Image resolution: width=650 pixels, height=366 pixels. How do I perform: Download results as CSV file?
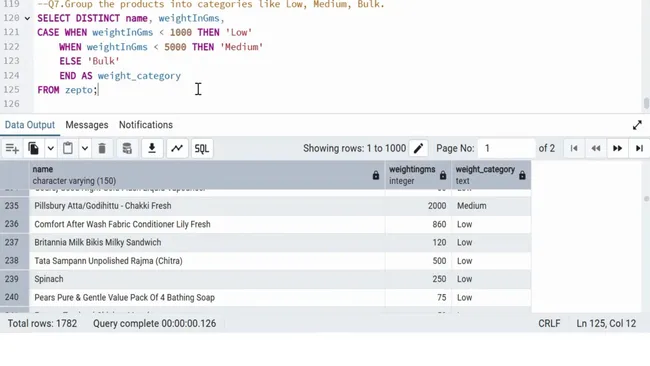coord(152,148)
